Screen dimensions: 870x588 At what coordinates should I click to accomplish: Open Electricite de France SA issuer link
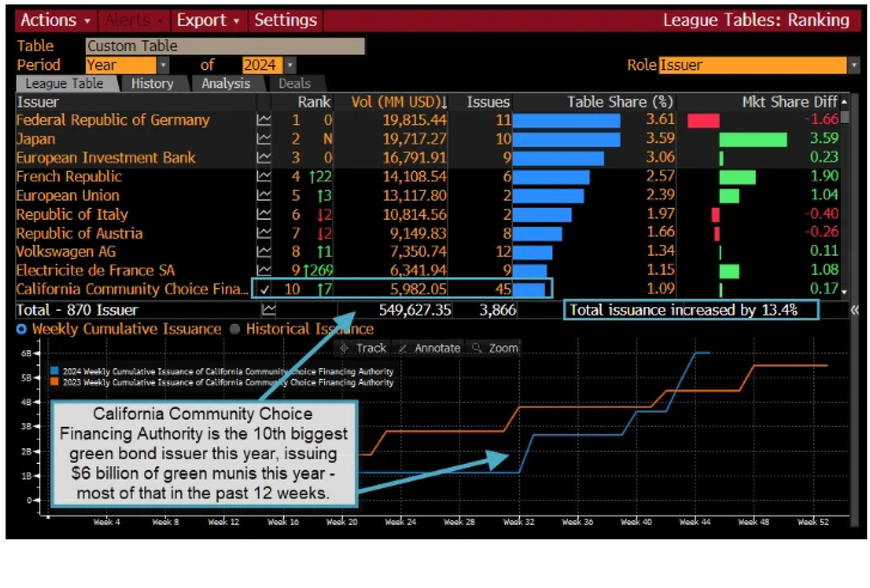pos(96,270)
